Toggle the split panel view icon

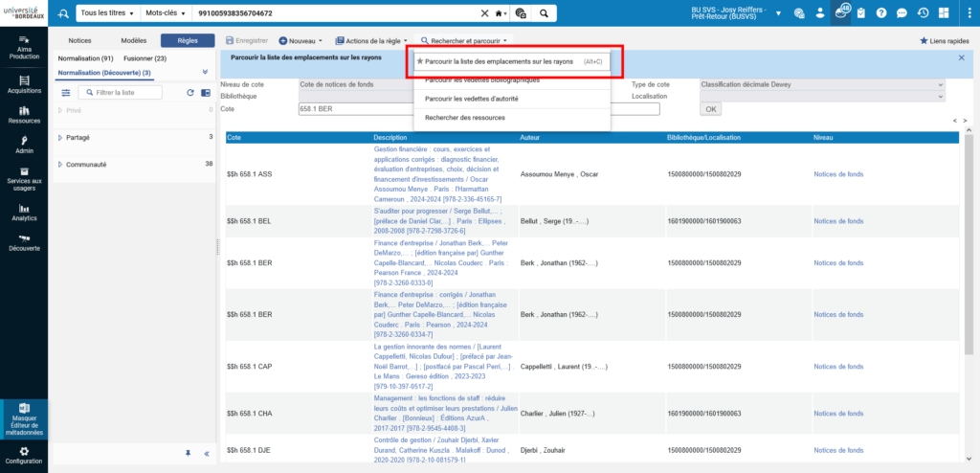point(206,93)
